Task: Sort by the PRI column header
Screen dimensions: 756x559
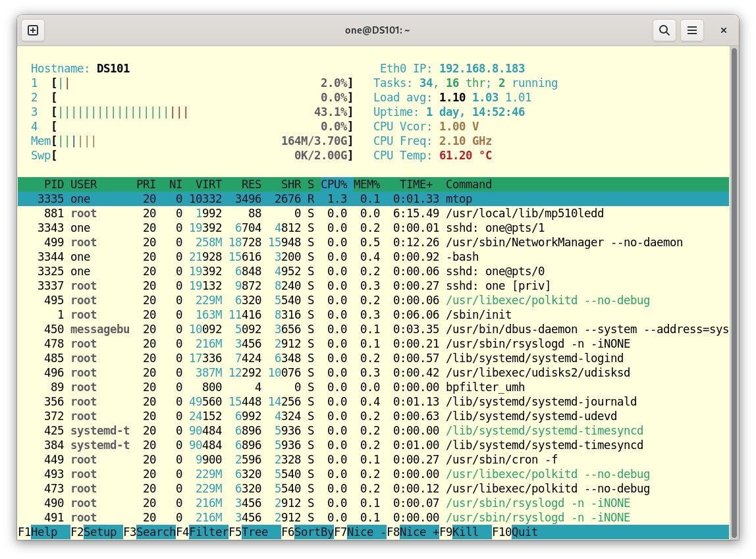Action: coord(146,184)
